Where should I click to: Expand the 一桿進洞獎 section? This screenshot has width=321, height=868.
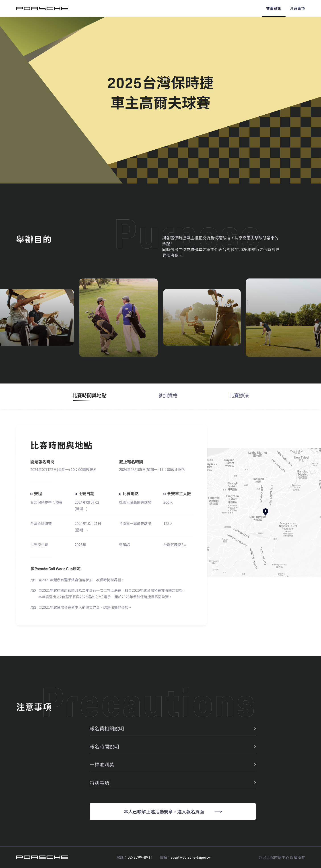[173, 765]
